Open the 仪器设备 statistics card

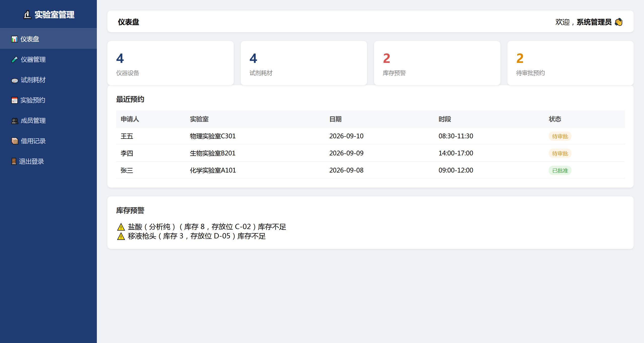coord(171,63)
